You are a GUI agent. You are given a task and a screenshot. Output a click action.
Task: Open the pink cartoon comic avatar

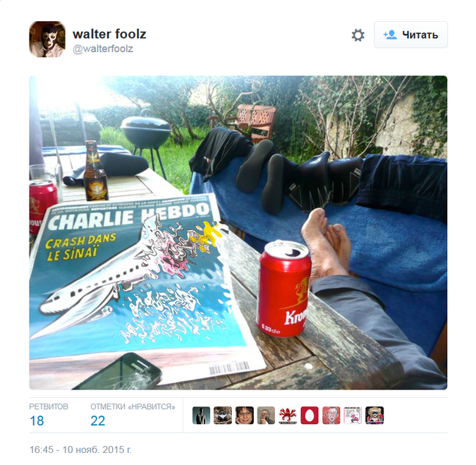[353, 416]
